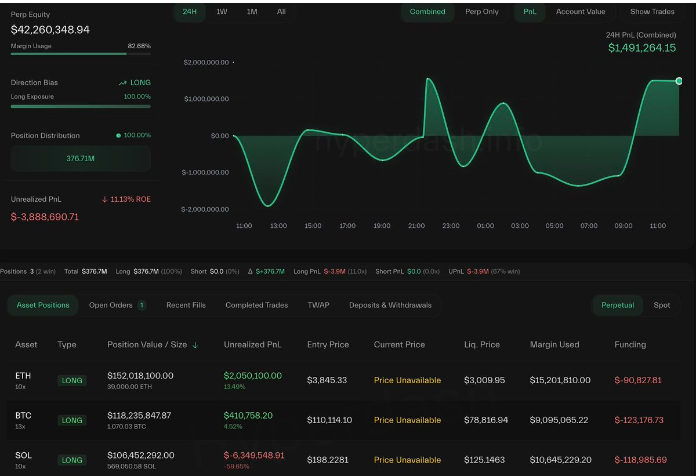Screen dimensions: 696x476
Task: Switch chart to Perp Only mode
Action: 483,12
